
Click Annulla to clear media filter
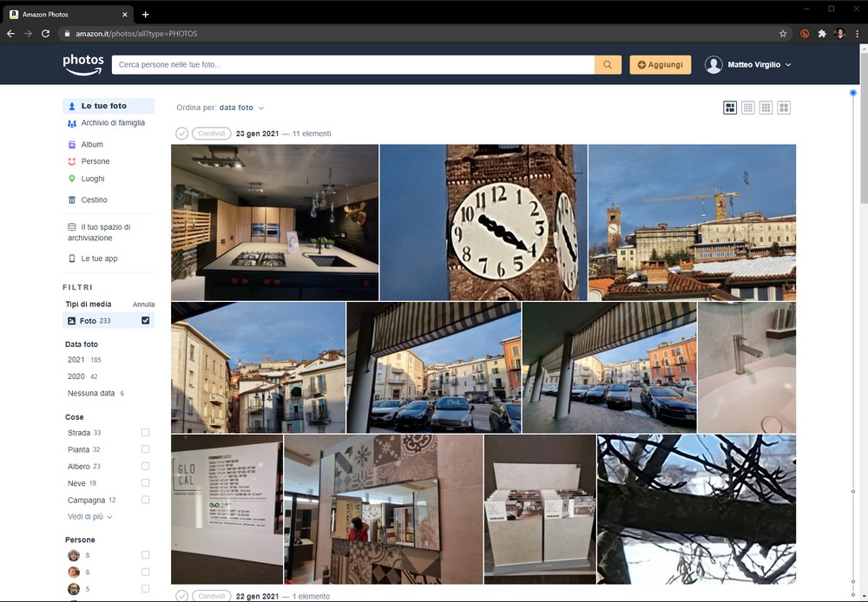[x=143, y=305]
